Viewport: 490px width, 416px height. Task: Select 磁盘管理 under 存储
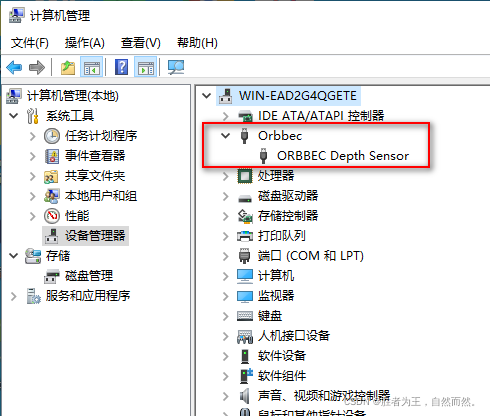89,276
